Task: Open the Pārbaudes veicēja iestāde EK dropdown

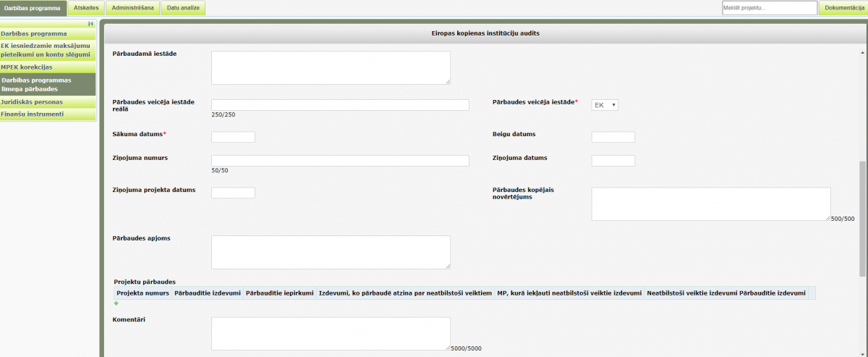Action: (605, 105)
